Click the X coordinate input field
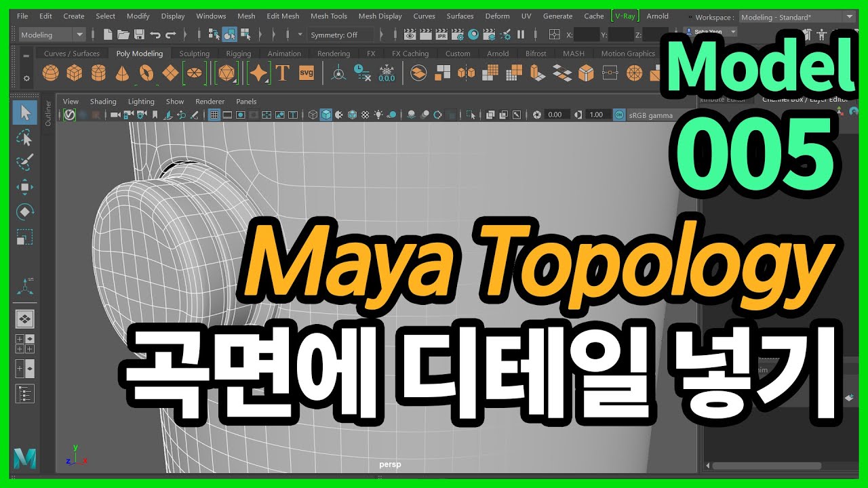This screenshot has height=488, width=868. [587, 35]
